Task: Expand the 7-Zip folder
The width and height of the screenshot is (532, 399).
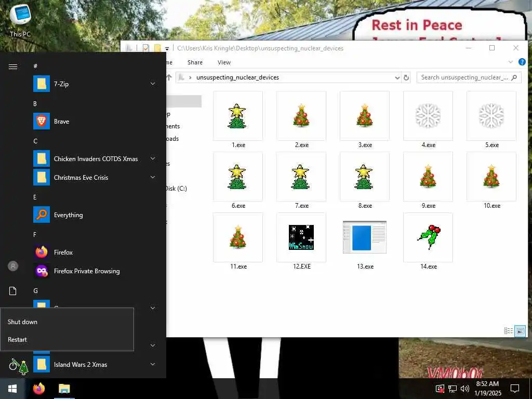Action: click(x=153, y=84)
